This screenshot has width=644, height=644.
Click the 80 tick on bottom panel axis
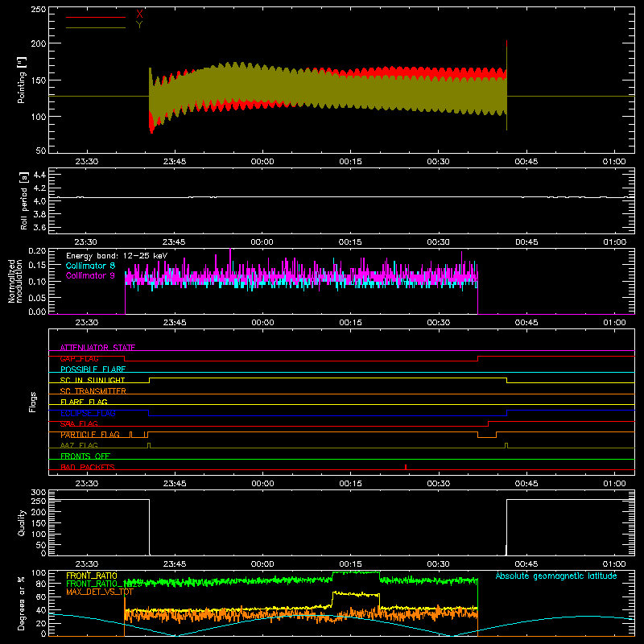pos(41,584)
